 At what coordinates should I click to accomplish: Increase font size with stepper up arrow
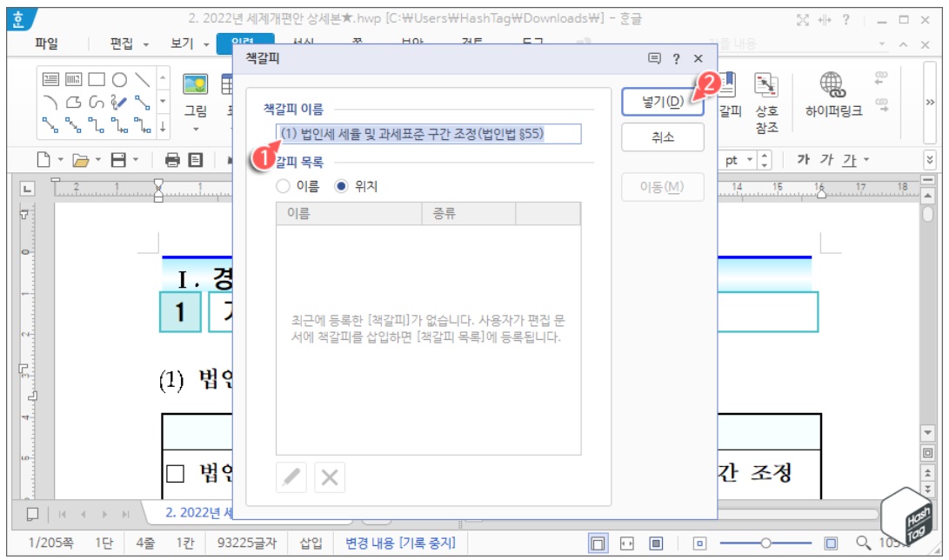[x=765, y=156]
